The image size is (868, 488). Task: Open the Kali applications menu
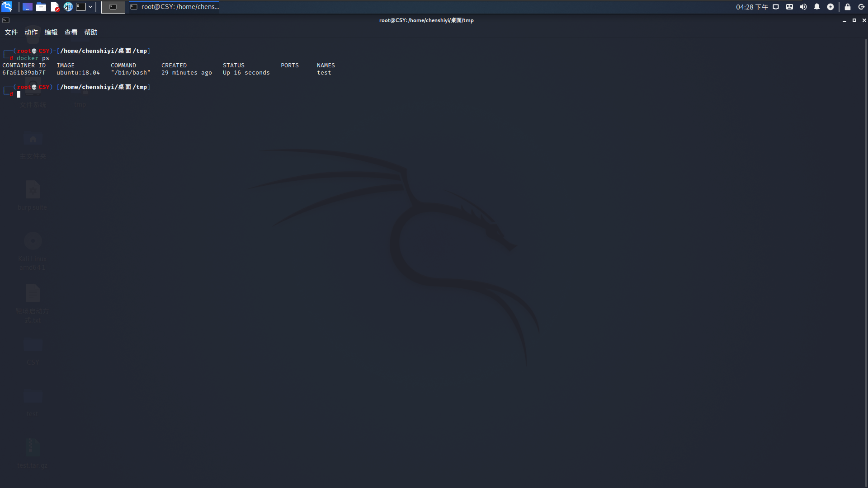point(7,7)
